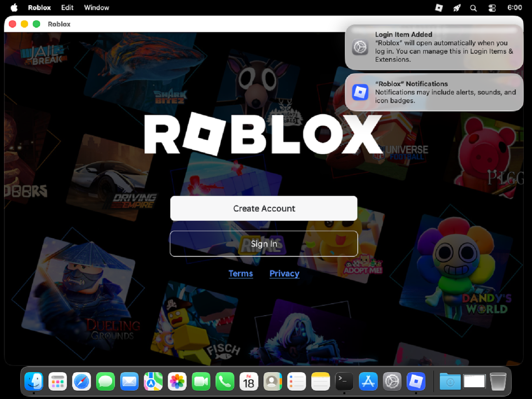Open the Login Item Added notification

434,47
